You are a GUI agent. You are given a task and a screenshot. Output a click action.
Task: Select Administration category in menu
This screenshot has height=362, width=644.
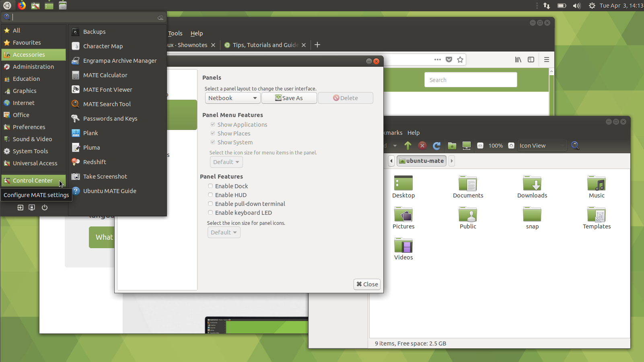[34, 67]
